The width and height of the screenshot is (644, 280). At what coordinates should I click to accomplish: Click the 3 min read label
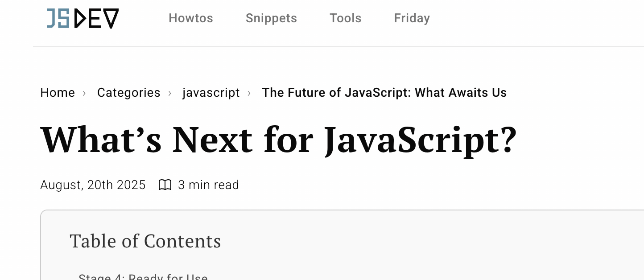pos(208,185)
